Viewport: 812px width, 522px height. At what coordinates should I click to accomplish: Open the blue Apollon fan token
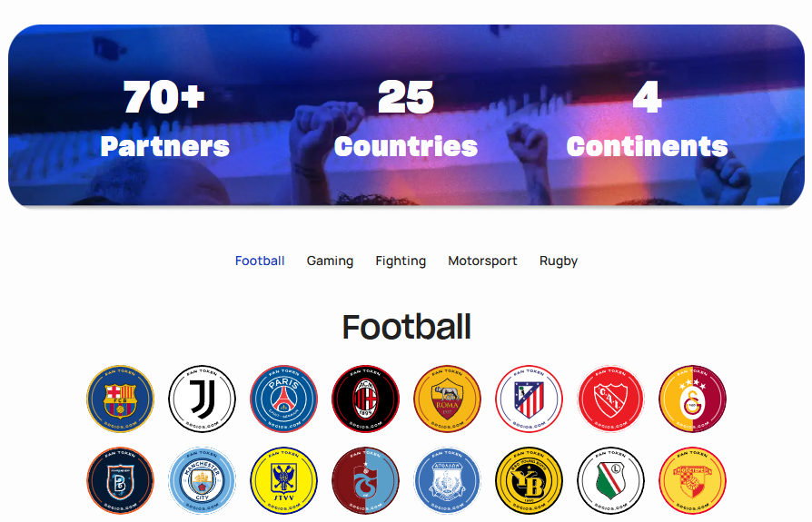(x=448, y=480)
